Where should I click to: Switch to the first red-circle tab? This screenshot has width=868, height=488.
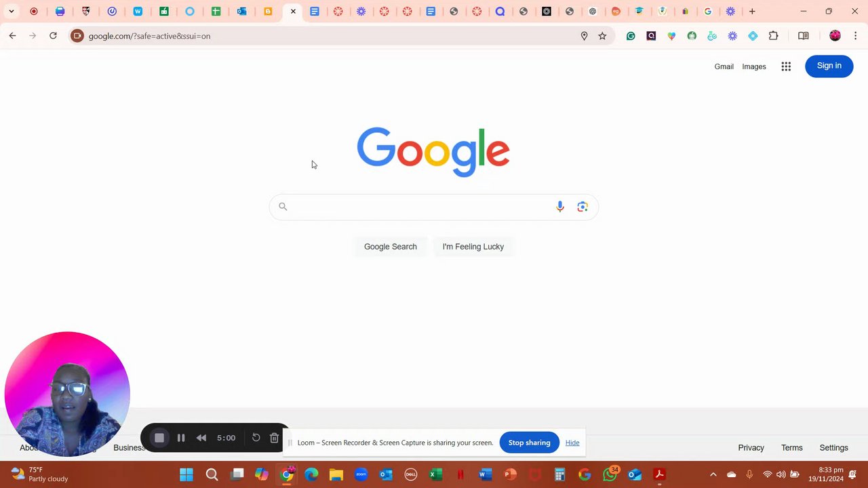pyautogui.click(x=34, y=12)
